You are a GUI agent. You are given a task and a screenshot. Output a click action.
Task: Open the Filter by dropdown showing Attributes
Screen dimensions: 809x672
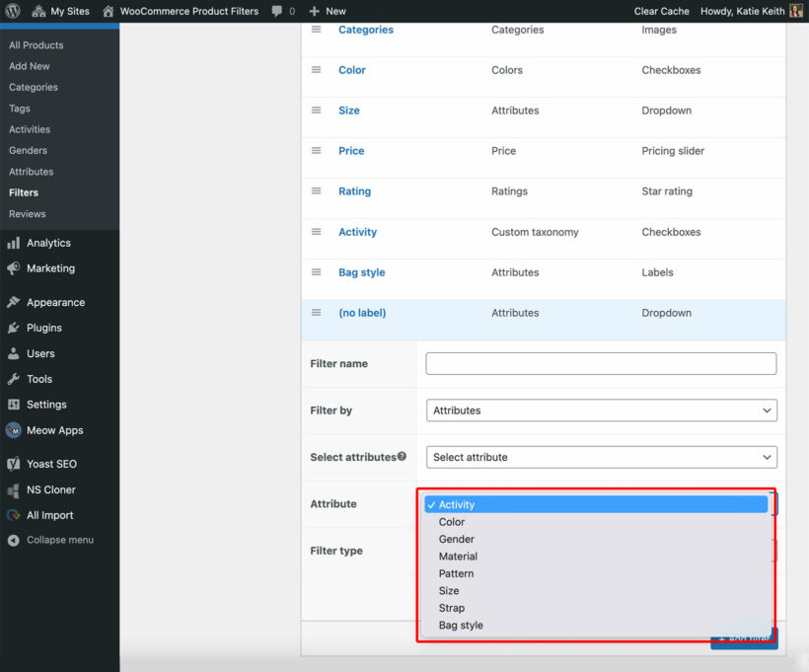[600, 410]
